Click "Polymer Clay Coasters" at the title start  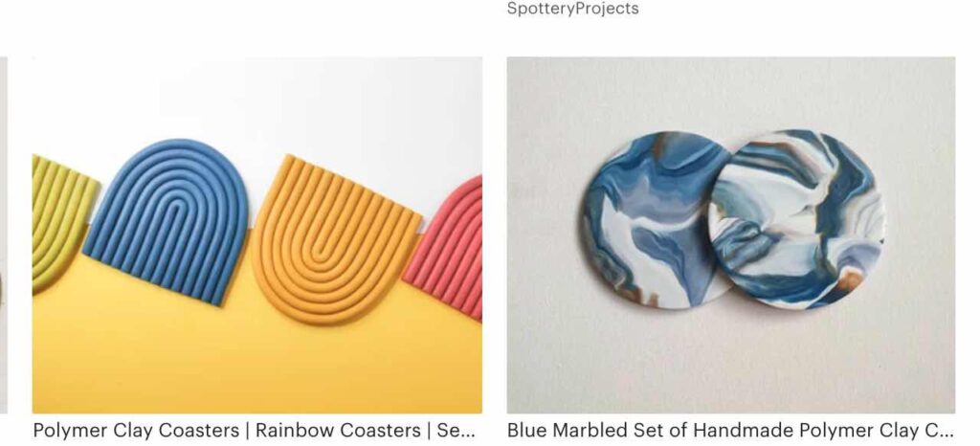coord(136,431)
